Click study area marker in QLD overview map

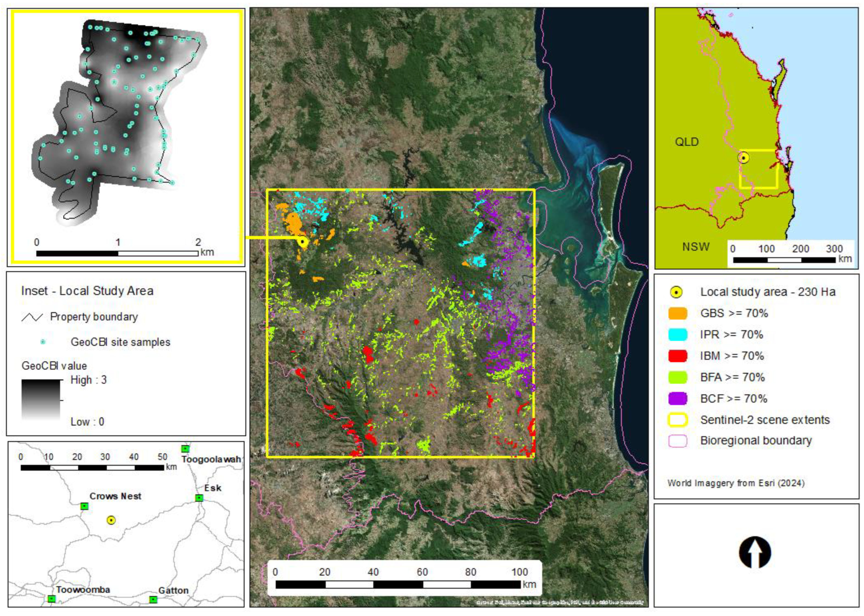[x=744, y=158]
